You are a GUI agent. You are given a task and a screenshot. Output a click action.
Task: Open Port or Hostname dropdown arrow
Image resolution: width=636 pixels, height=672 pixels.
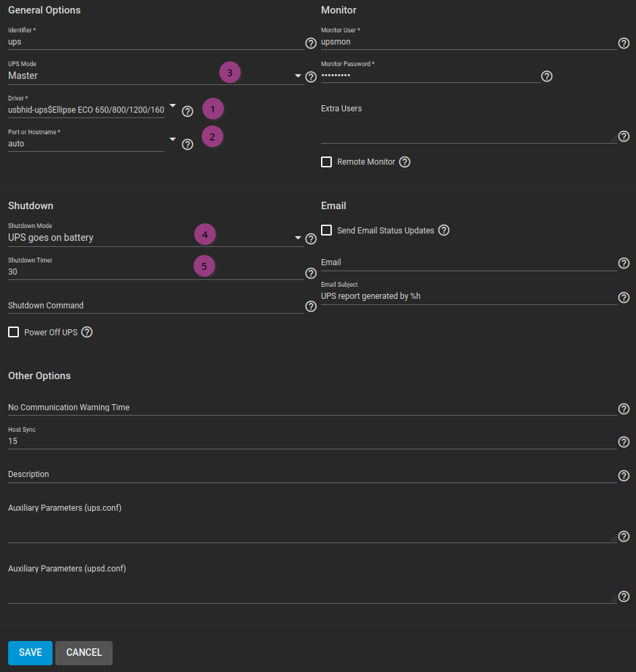[x=173, y=139]
